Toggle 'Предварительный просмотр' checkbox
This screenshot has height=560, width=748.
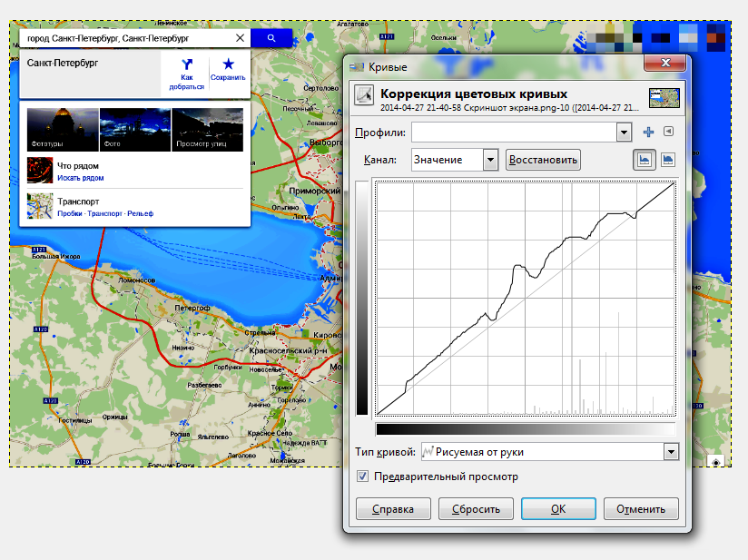[362, 476]
